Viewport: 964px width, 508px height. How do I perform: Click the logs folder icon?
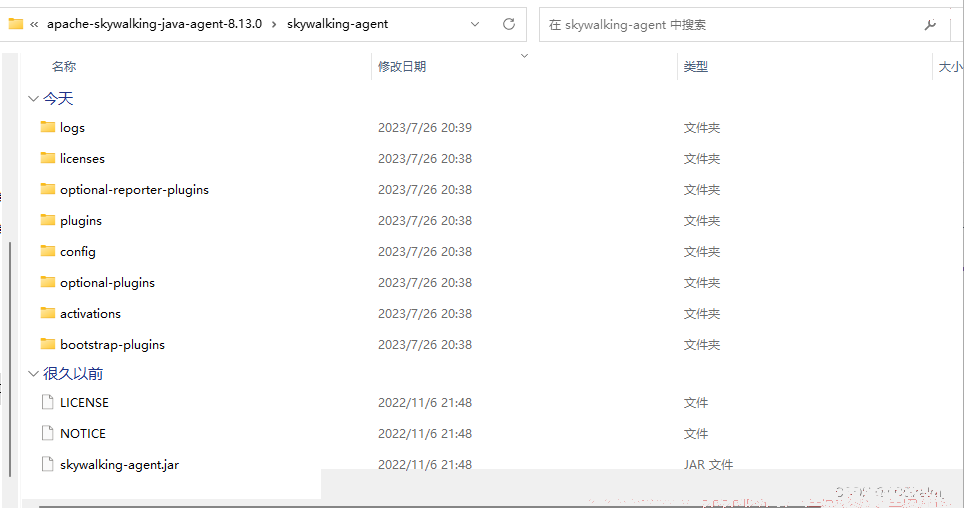pos(47,127)
